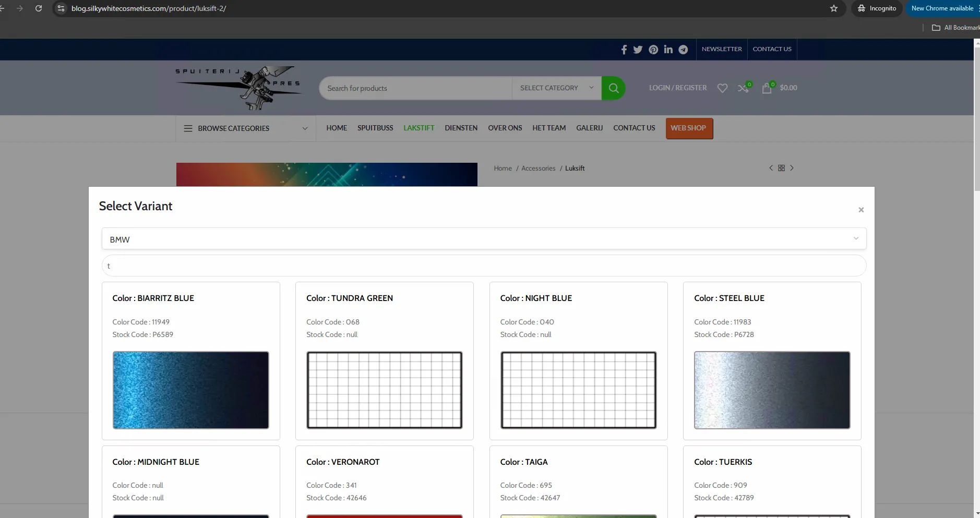980x518 pixels.
Task: Click the search magnifier button
Action: tap(613, 88)
